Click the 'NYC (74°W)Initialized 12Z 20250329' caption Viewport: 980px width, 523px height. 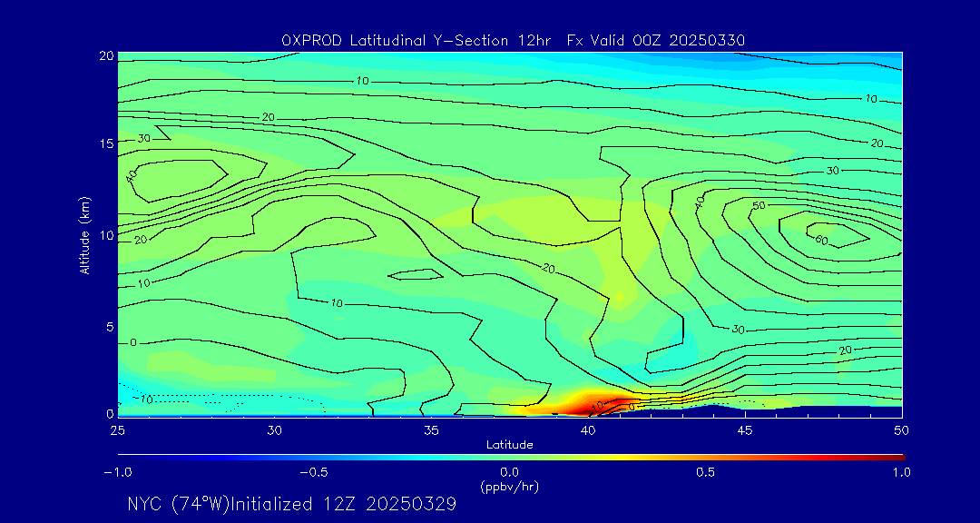pyautogui.click(x=292, y=504)
